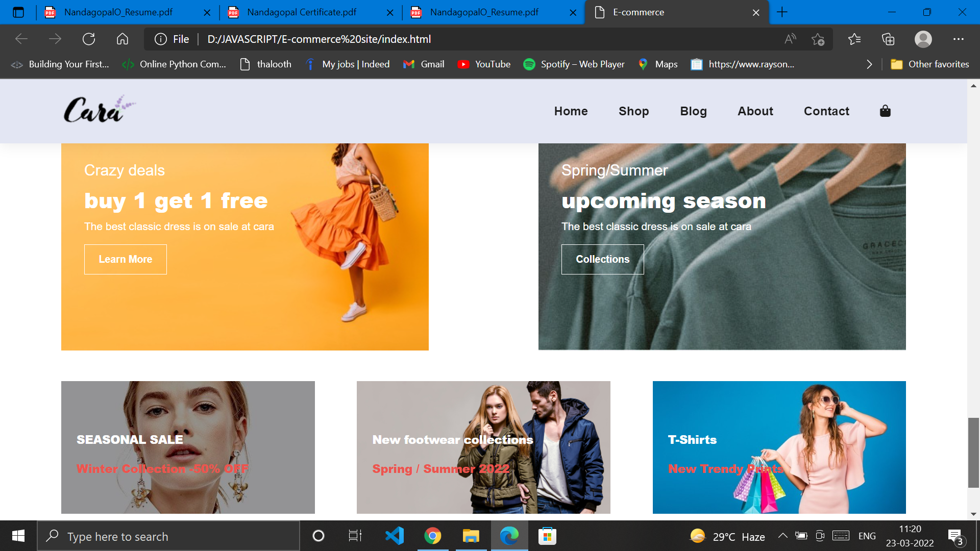980x551 pixels.
Task: Open a new tab with plus
Action: pos(782,12)
